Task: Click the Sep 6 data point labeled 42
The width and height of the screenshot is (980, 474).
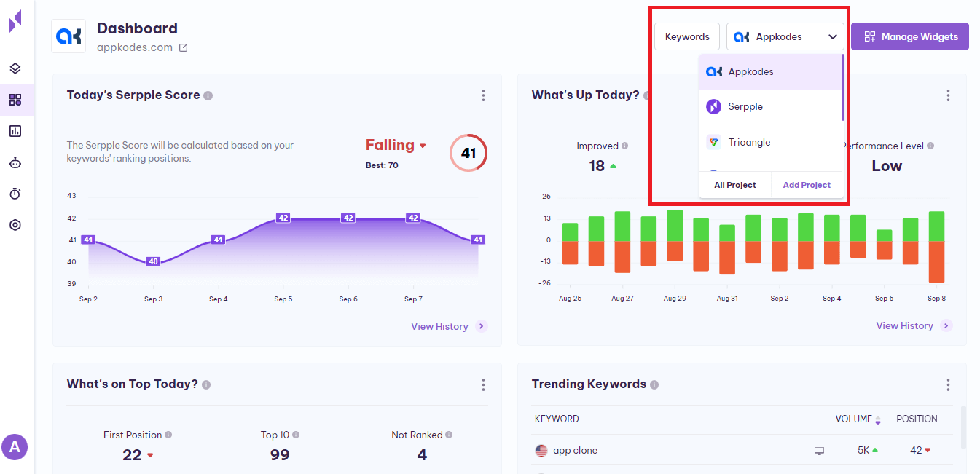Action: (348, 218)
